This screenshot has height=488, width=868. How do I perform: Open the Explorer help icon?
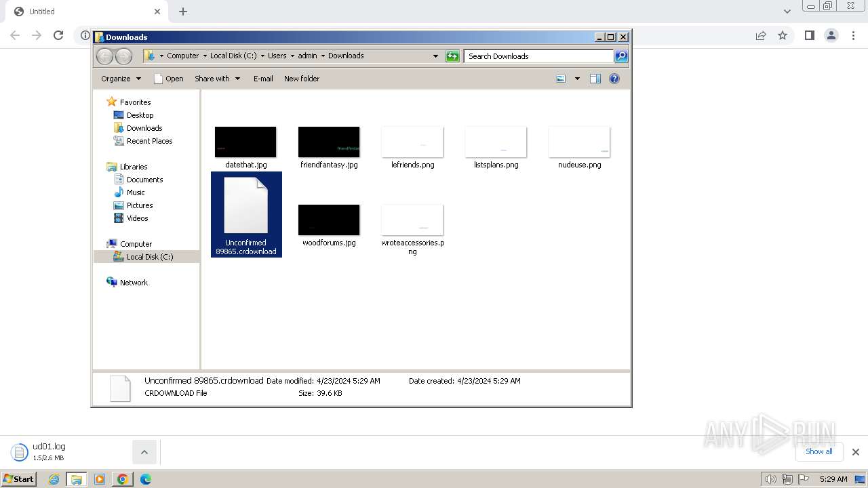[614, 79]
